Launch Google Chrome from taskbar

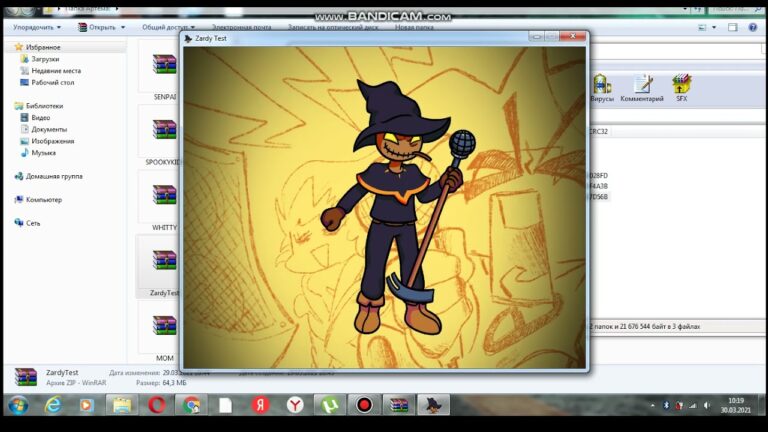192,405
